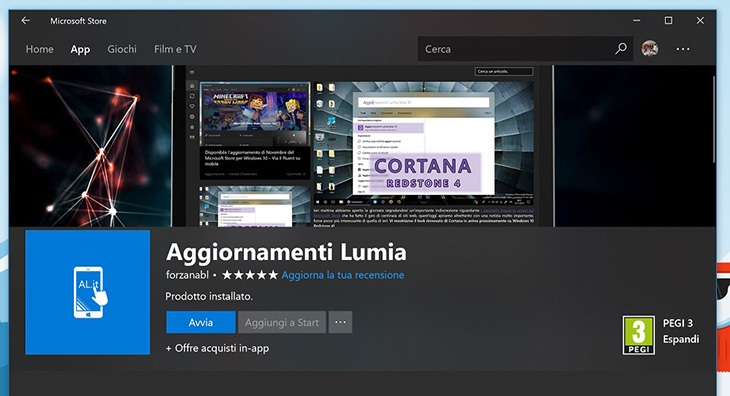Go back with the arrow icon
730x396 pixels.
(26, 20)
